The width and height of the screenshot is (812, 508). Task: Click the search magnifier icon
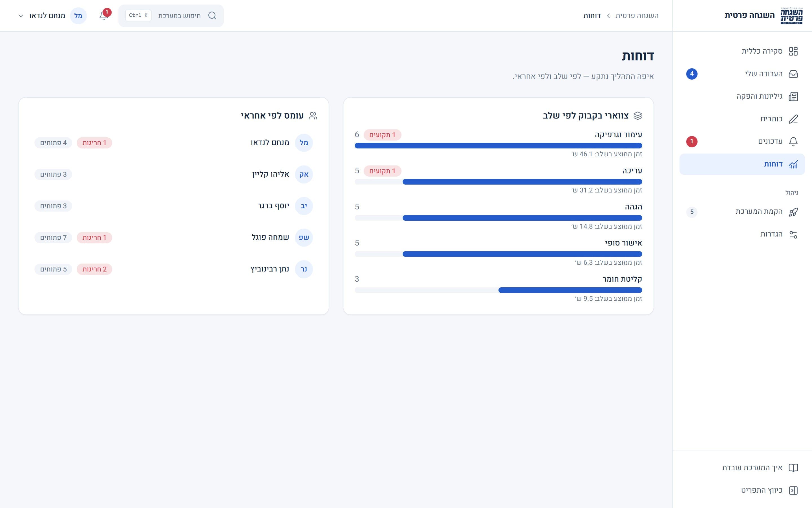(x=212, y=16)
